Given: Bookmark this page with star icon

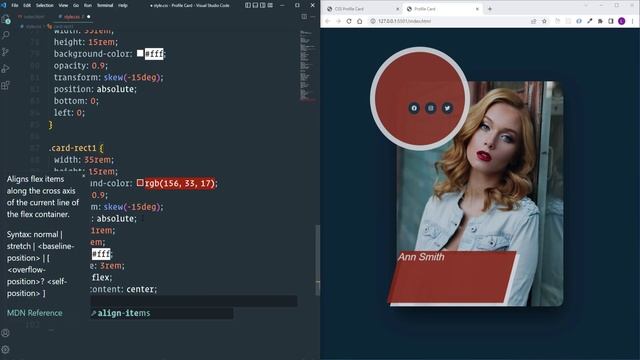Looking at the screenshot, I should coord(544,21).
